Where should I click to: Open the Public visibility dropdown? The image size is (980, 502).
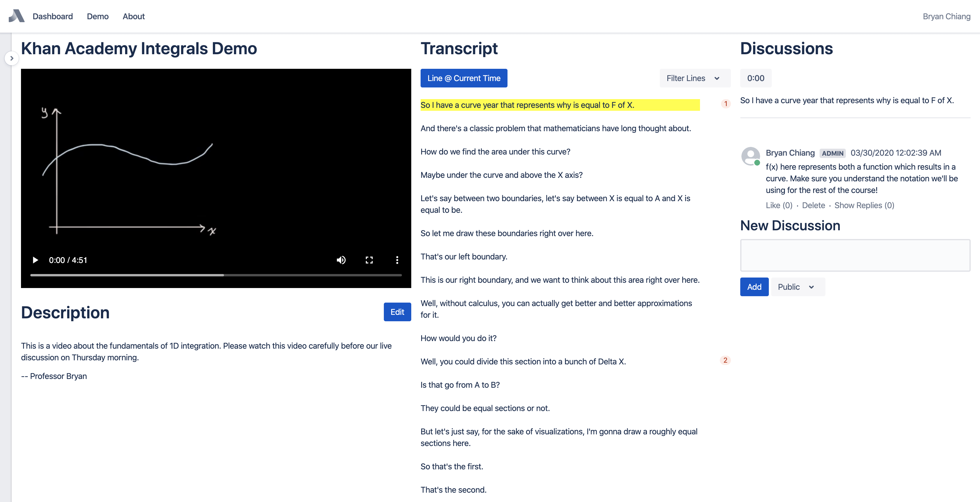(x=797, y=287)
